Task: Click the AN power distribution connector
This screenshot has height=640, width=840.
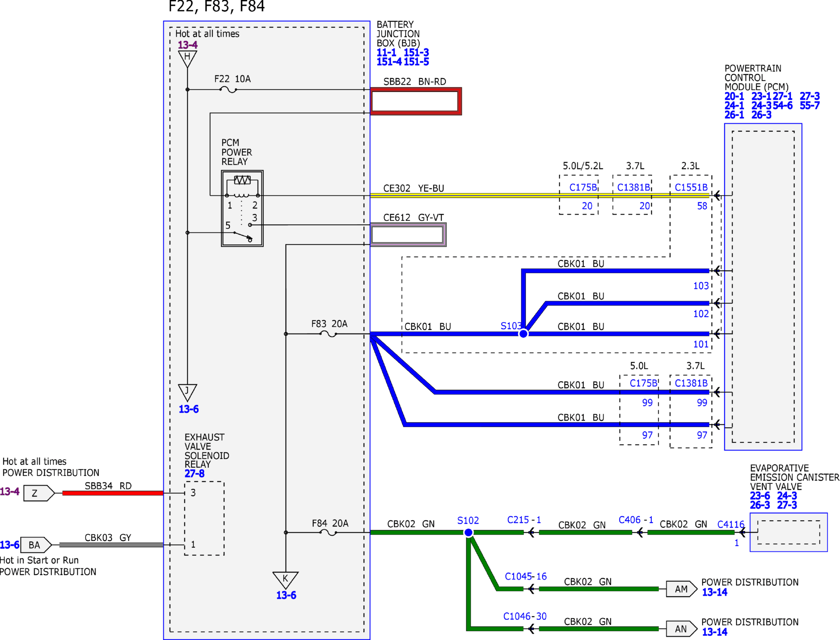Action: pyautogui.click(x=682, y=629)
